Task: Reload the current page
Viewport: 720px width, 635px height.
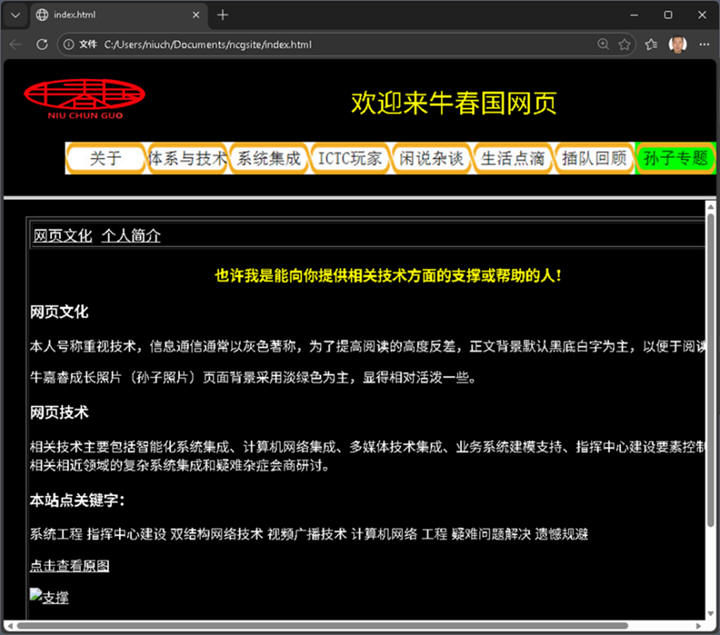Action: [42, 45]
